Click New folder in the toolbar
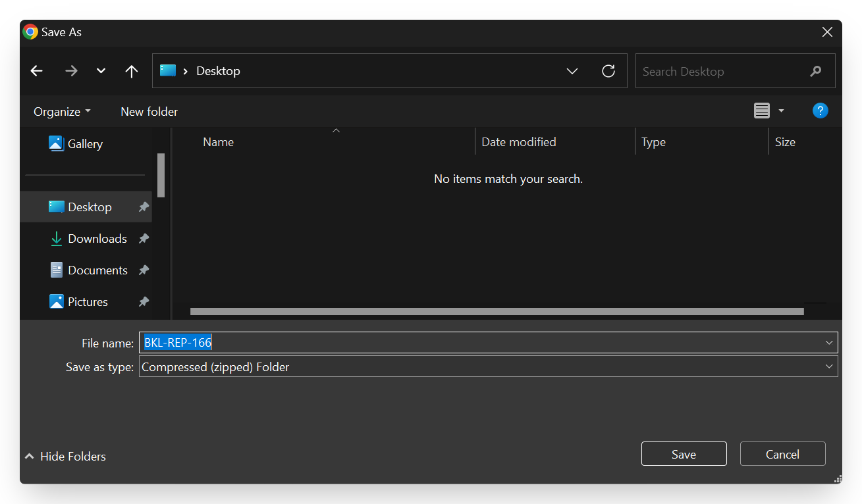This screenshot has height=504, width=862. [x=149, y=112]
